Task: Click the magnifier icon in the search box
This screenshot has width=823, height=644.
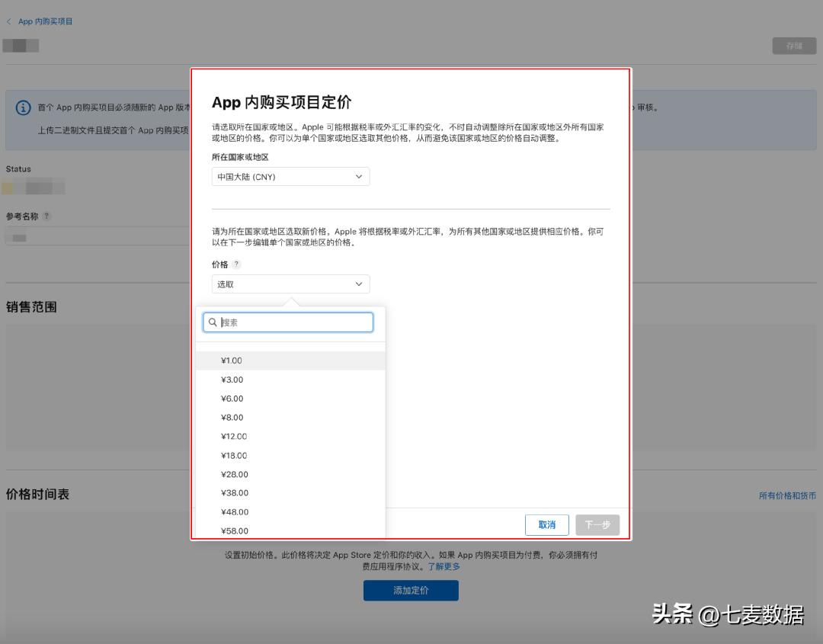Action: [x=213, y=322]
